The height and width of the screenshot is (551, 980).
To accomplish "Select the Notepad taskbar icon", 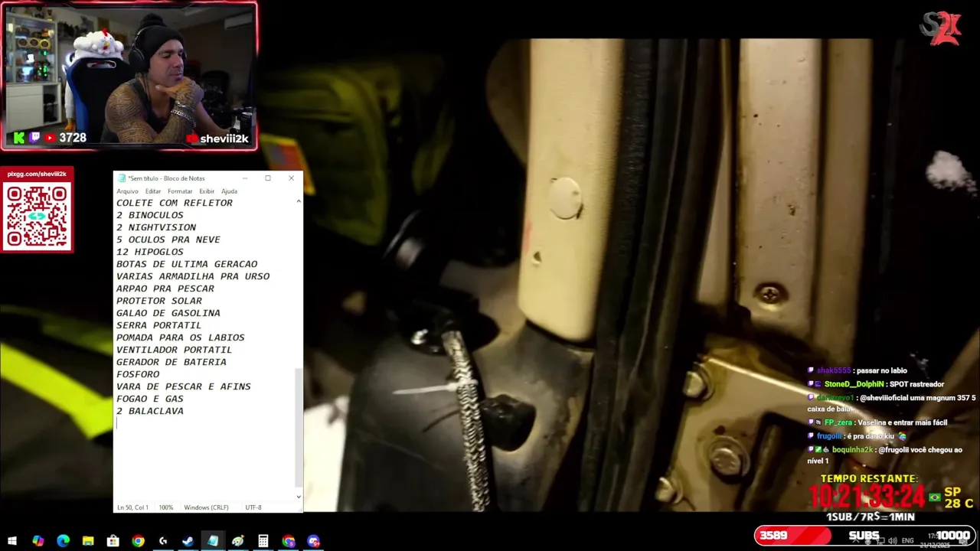I will (213, 541).
